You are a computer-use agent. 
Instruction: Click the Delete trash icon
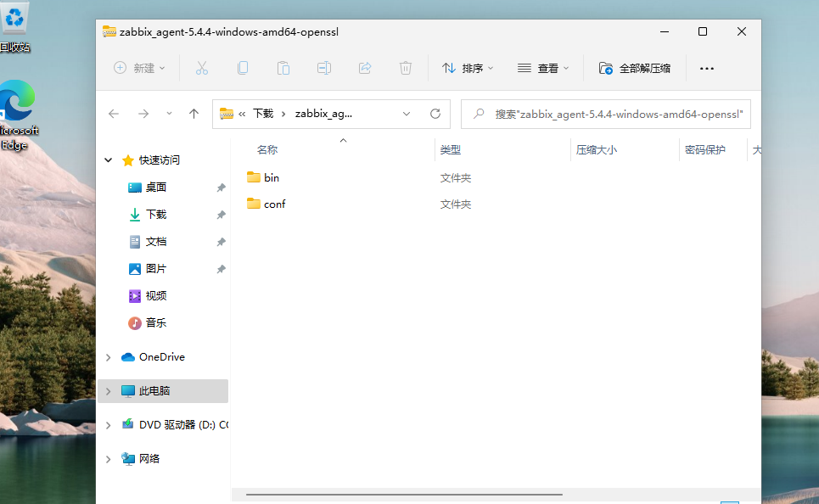(x=406, y=69)
